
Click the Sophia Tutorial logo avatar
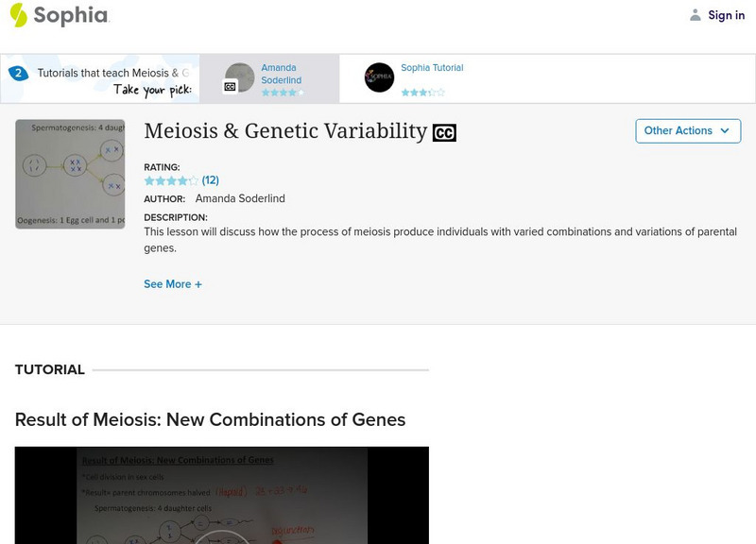point(380,77)
